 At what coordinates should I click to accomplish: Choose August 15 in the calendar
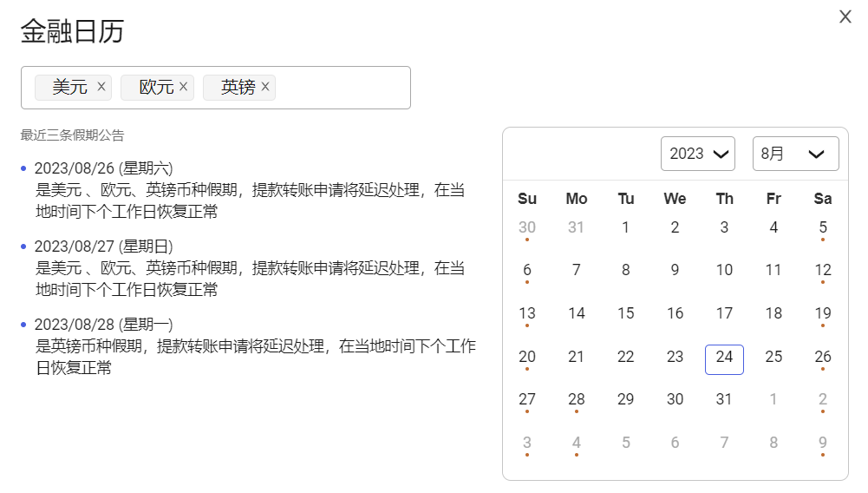(x=626, y=314)
